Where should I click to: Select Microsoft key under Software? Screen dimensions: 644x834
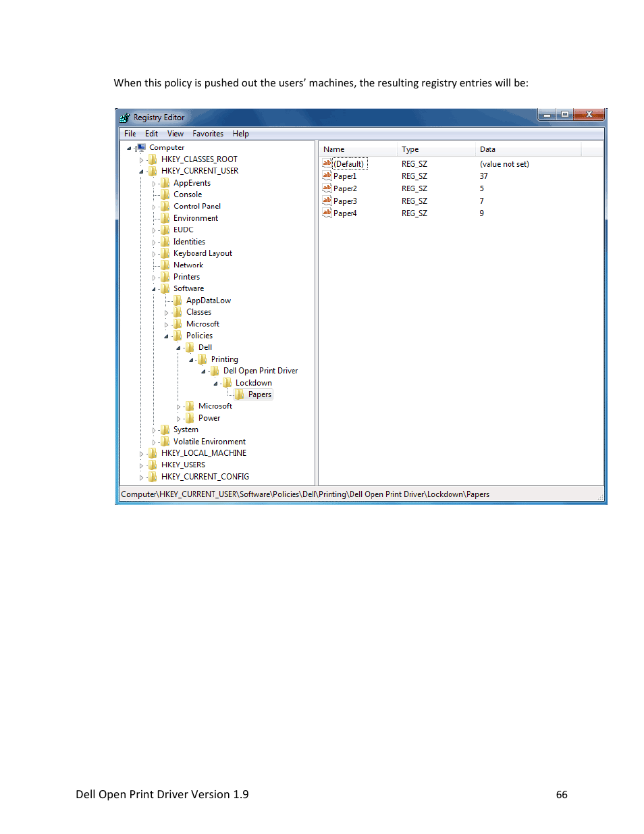(x=203, y=324)
